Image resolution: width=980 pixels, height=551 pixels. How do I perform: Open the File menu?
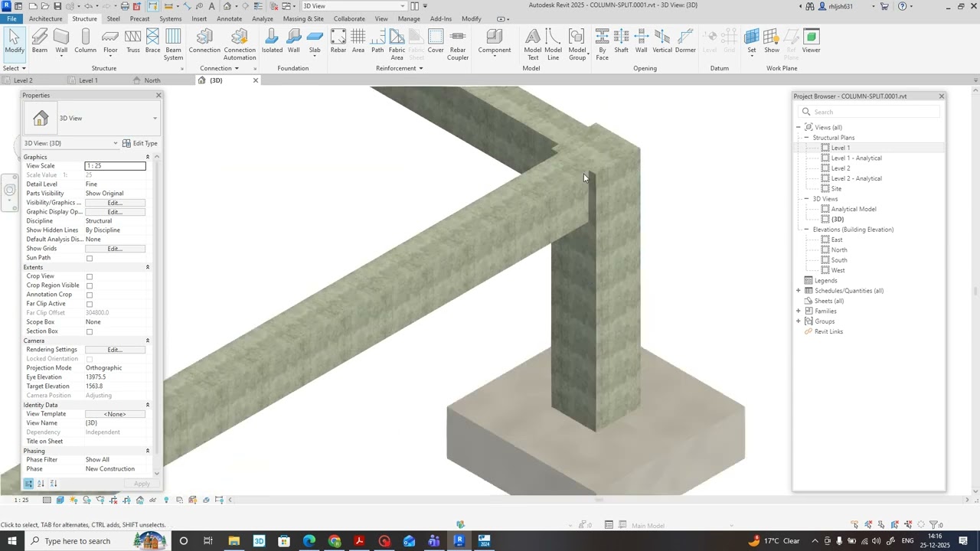tap(11, 18)
